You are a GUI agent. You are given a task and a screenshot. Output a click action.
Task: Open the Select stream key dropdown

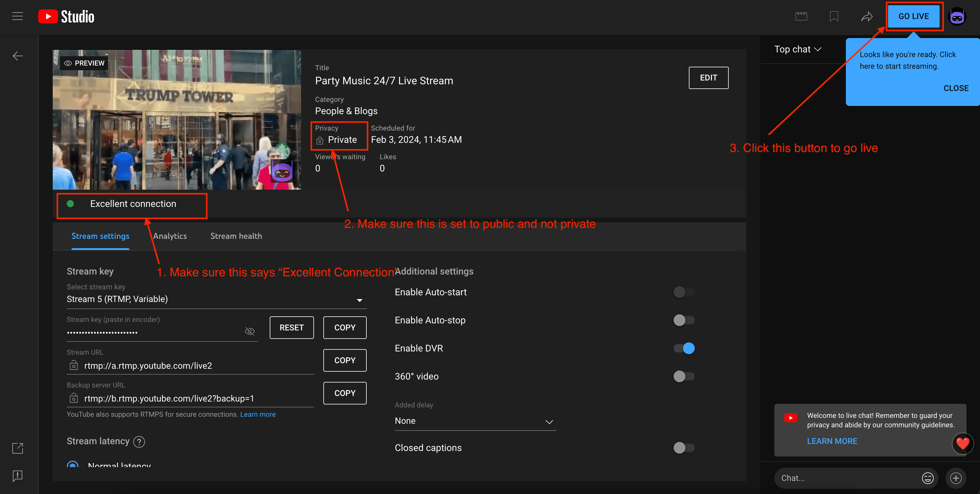click(216, 299)
